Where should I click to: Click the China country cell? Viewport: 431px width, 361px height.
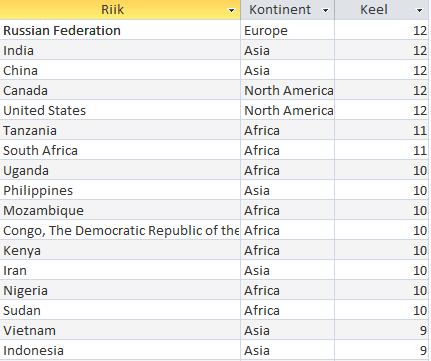120,70
